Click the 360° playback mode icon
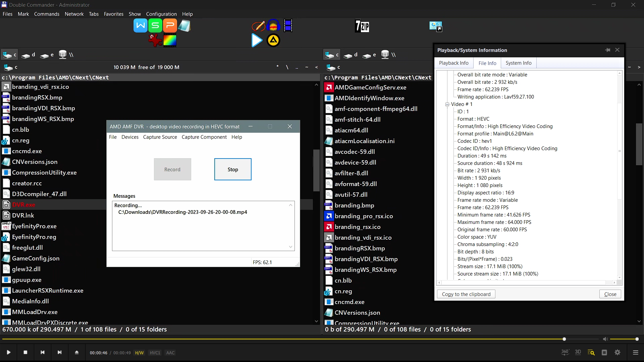Viewport: 644px width, 362px height. pyautogui.click(x=565, y=352)
